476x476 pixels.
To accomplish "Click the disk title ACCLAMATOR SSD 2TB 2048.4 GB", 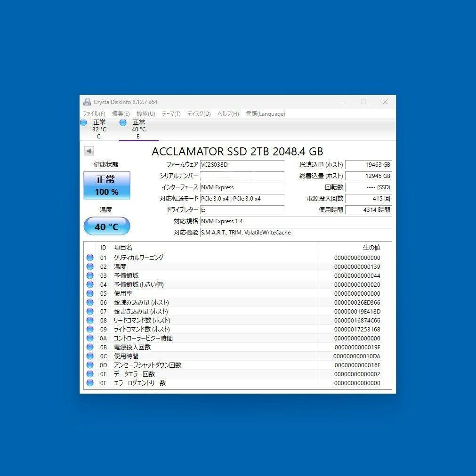I will point(237,152).
